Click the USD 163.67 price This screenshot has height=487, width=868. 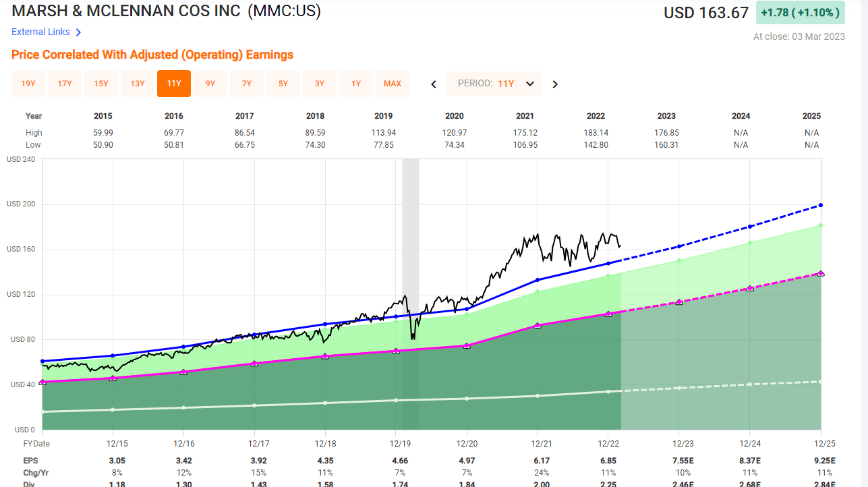pos(706,13)
